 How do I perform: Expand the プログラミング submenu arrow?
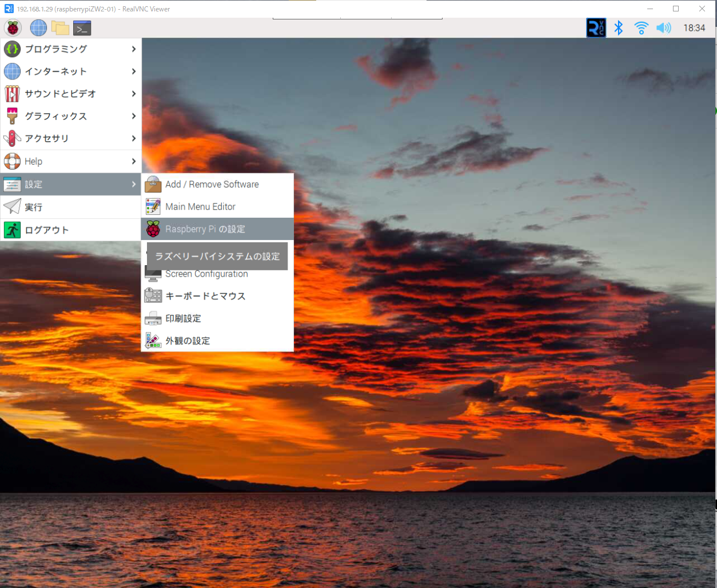(x=134, y=49)
